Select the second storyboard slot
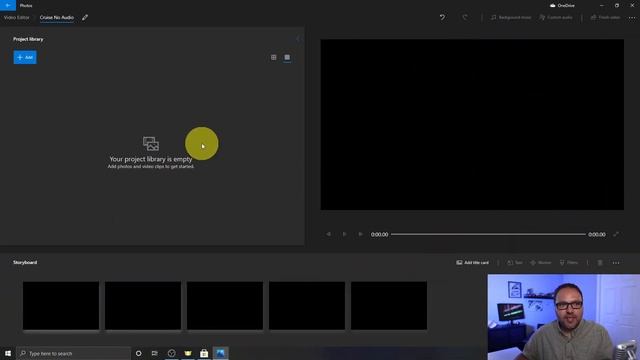Screen dimensions: 640x360 pos(143,305)
